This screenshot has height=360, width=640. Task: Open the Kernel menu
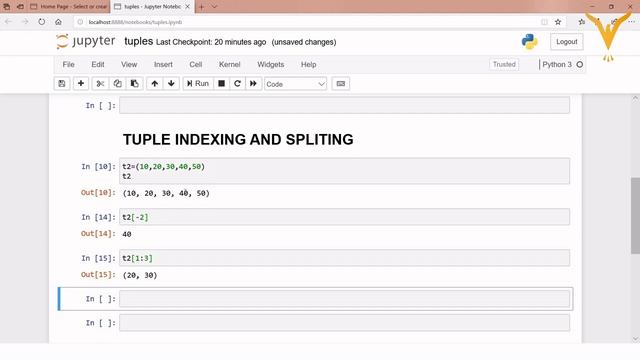click(x=230, y=64)
